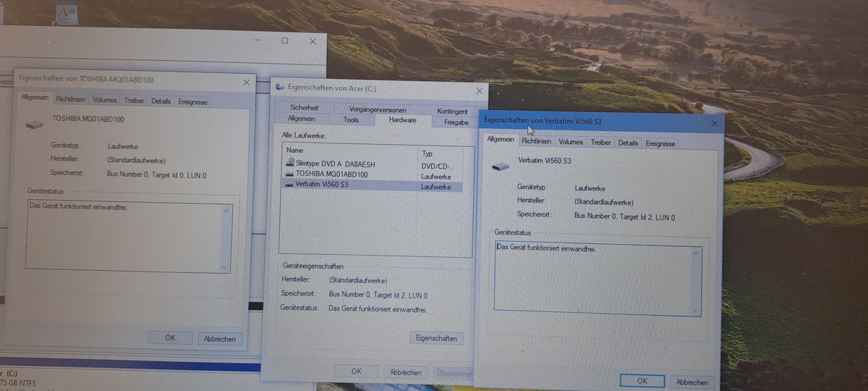Click Abbrechen in Acer (C:) properties window
This screenshot has width=868, height=391.
pyautogui.click(x=406, y=372)
